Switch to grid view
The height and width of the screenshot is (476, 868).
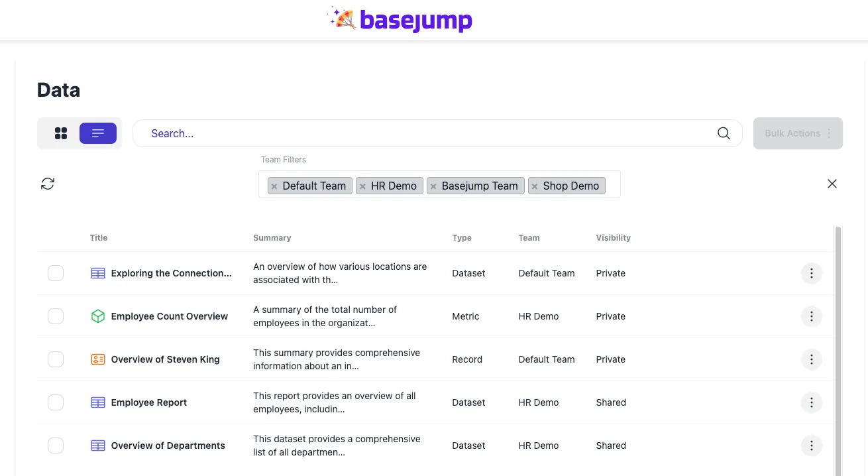pyautogui.click(x=61, y=133)
